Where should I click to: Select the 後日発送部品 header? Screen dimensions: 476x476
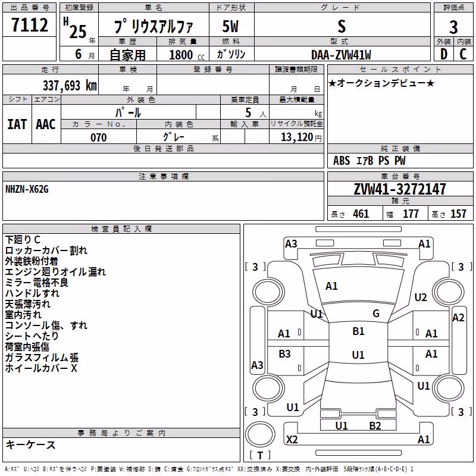[163, 148]
